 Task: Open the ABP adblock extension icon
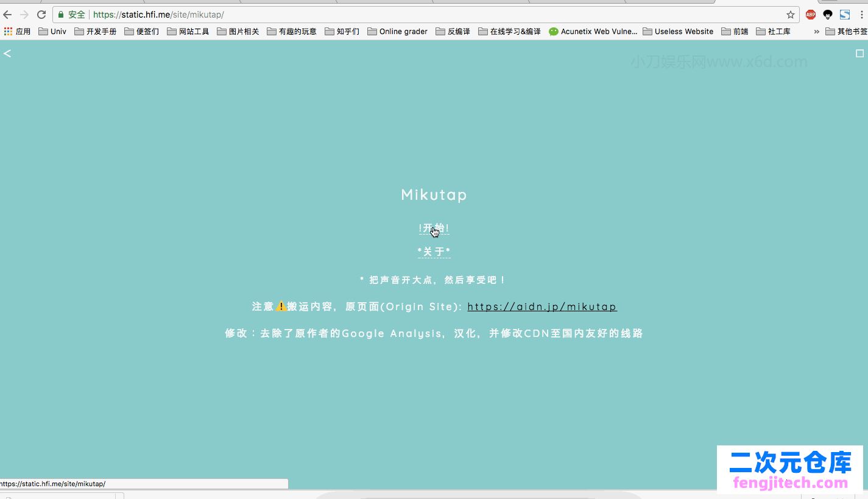click(811, 15)
